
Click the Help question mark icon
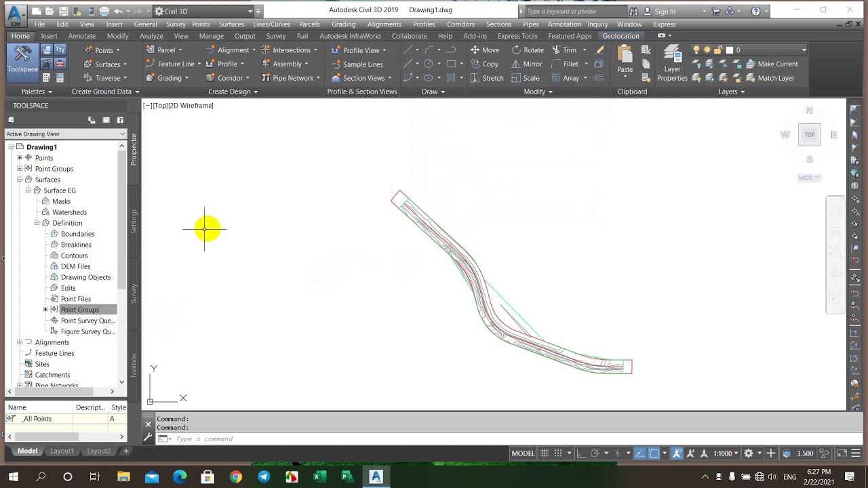755,11
